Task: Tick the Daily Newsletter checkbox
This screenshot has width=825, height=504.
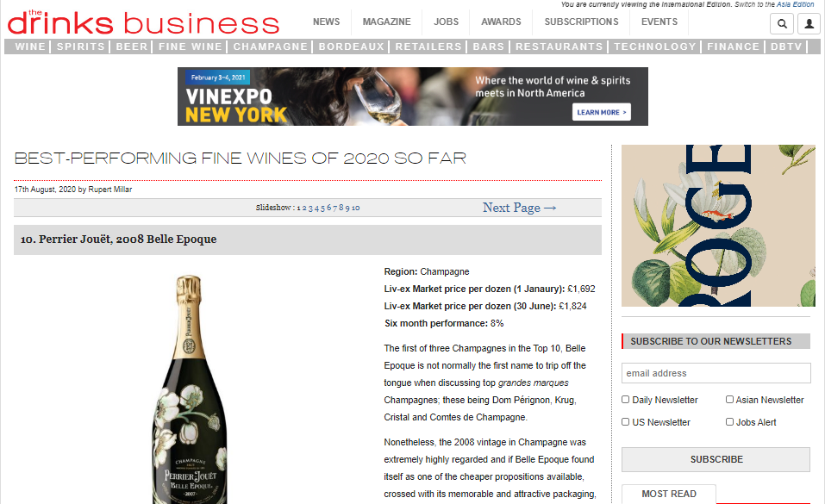Action: (626, 399)
